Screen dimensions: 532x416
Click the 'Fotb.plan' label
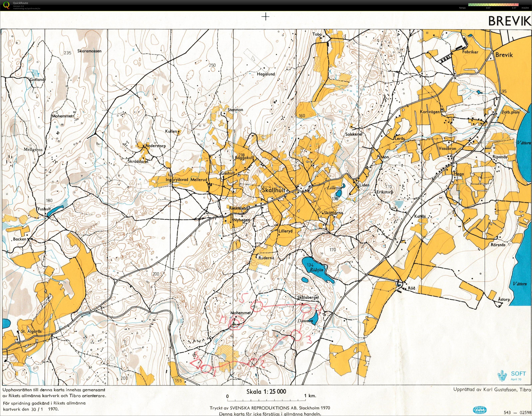point(511,112)
